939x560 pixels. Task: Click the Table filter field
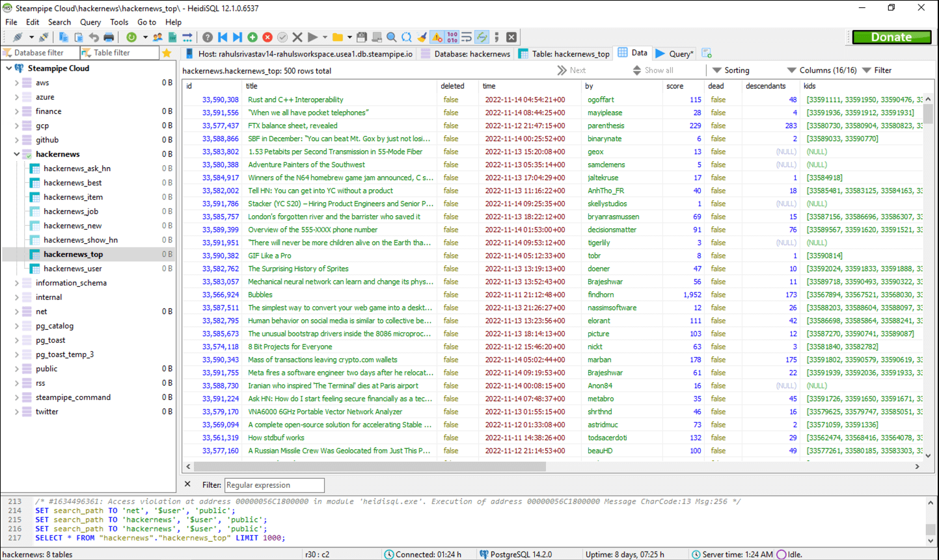click(119, 53)
